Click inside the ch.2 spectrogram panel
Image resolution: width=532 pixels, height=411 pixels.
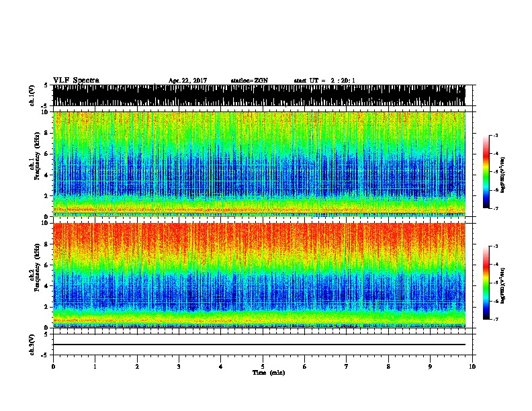pyautogui.click(x=259, y=275)
